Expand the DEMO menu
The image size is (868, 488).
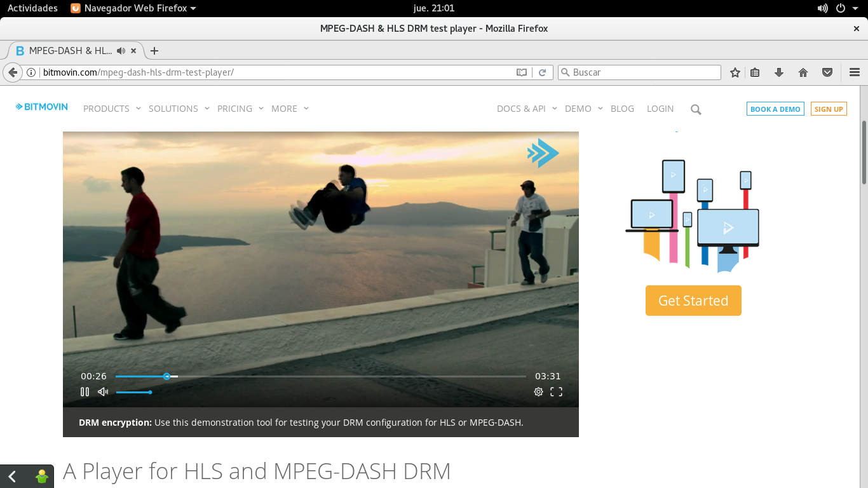pyautogui.click(x=584, y=109)
